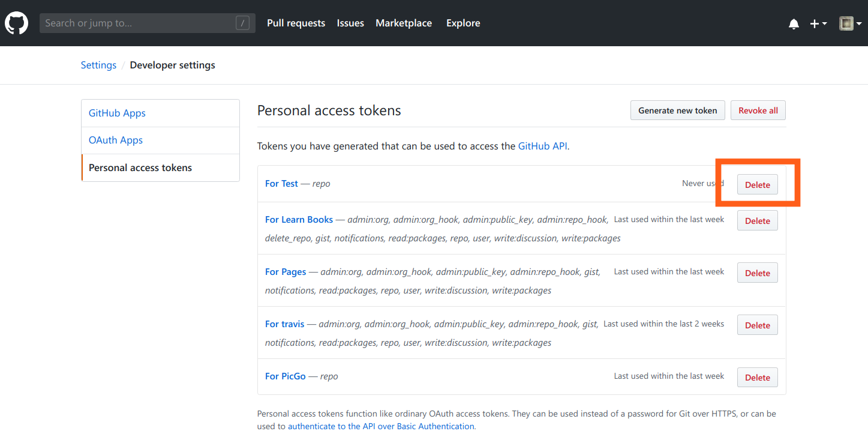
Task: Open the notifications bell
Action: point(794,24)
